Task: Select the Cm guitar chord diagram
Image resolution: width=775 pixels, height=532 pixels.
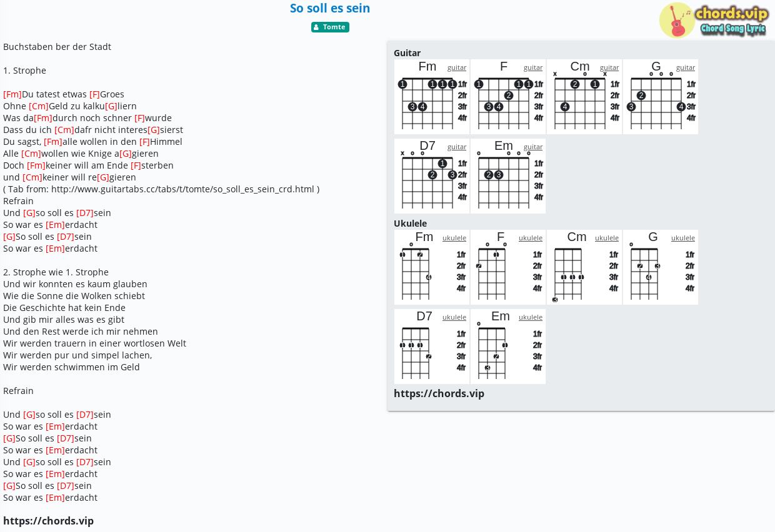Action: (584, 97)
